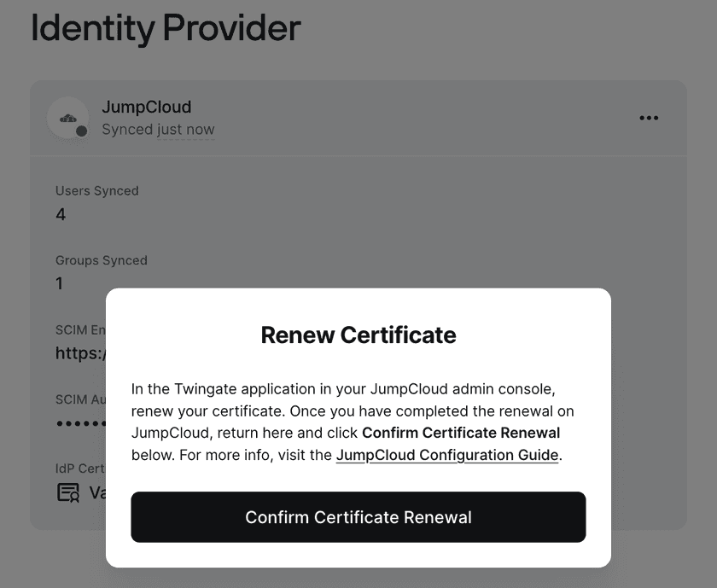Click the Users Synced count 4
The image size is (717, 588).
pyautogui.click(x=61, y=214)
